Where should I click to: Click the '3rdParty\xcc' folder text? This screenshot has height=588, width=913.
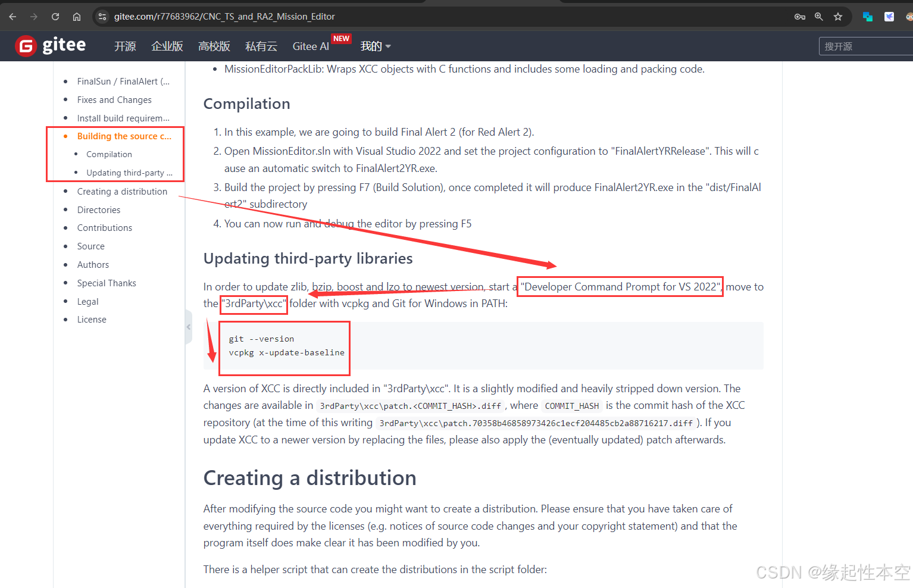pos(254,304)
